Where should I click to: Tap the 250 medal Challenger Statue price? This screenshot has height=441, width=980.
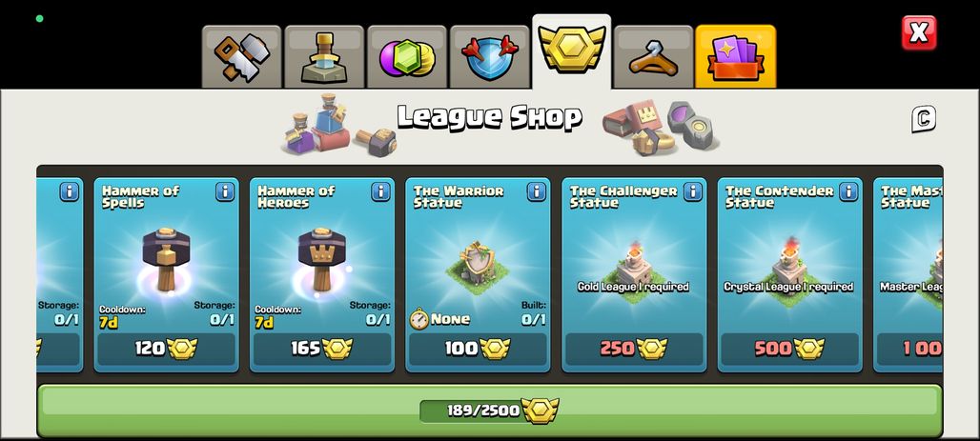click(634, 349)
